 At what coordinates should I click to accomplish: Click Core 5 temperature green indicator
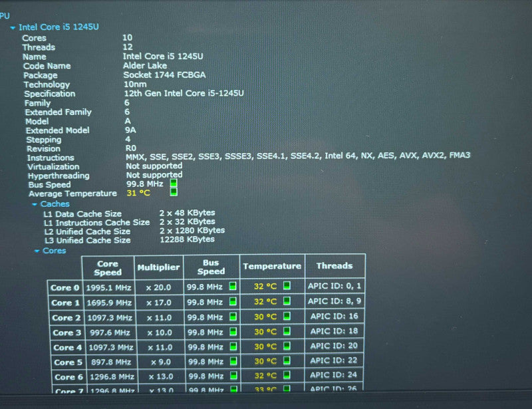pos(287,360)
